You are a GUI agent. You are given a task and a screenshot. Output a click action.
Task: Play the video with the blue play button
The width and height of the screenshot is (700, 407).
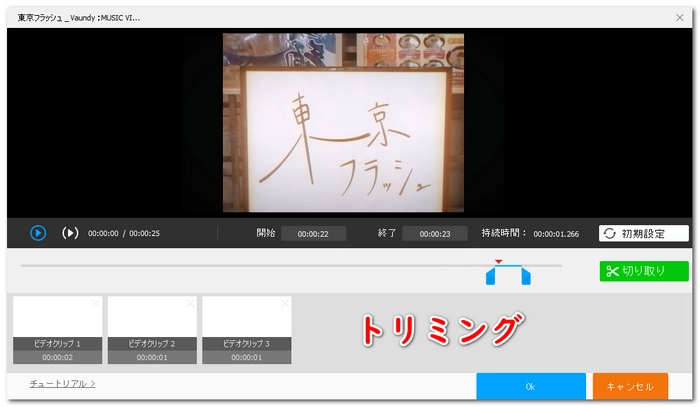38,233
